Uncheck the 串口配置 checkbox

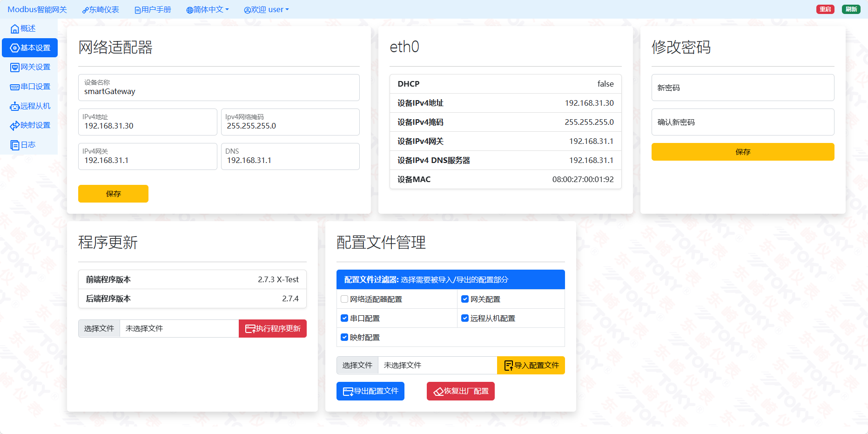[x=344, y=318]
